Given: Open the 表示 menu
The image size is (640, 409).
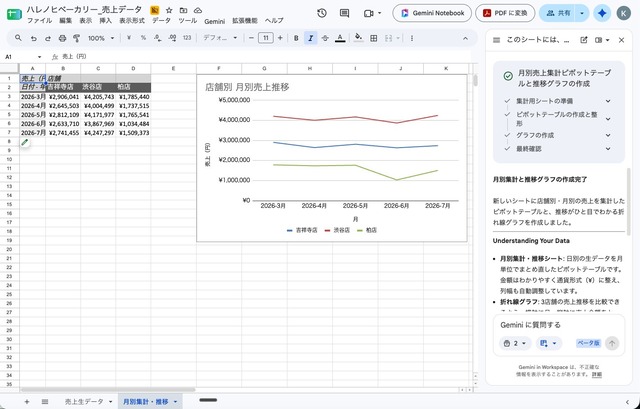Looking at the screenshot, I should tap(86, 20).
